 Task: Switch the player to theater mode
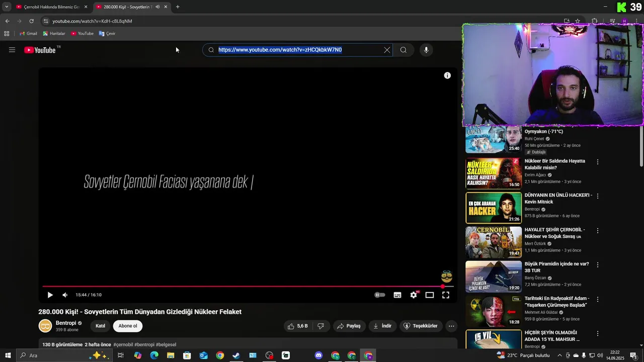tap(430, 295)
